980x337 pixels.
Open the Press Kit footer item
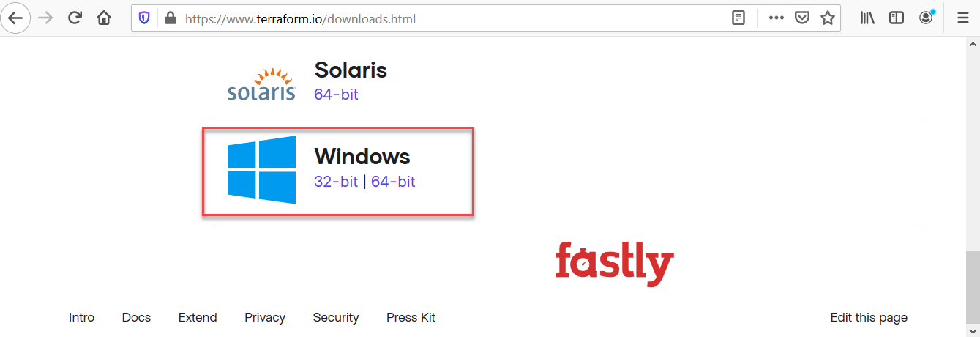pos(411,317)
